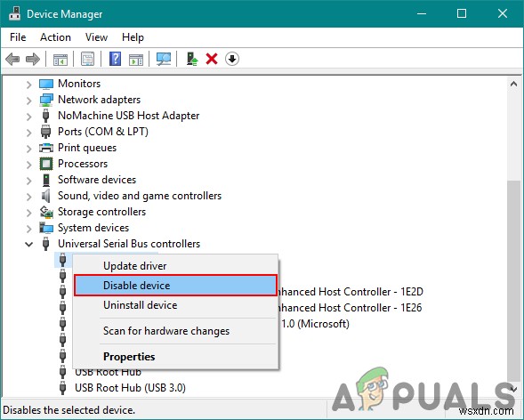Screen dimensions: 524x420
Task: Select the Monitors label
Action: point(79,84)
